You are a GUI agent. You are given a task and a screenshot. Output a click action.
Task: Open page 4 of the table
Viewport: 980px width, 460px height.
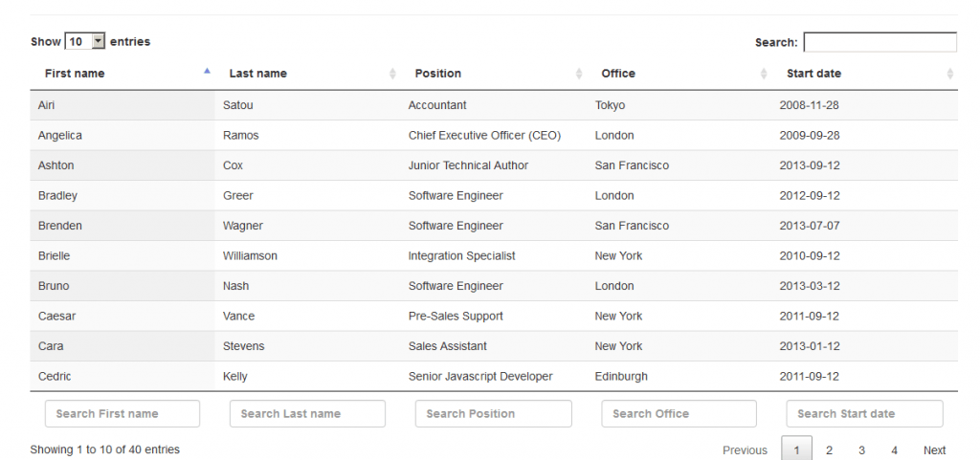click(x=894, y=450)
